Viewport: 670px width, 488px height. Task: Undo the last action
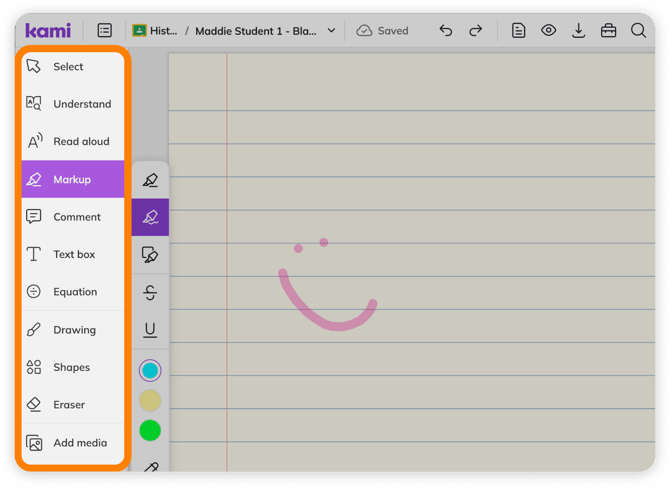click(446, 31)
